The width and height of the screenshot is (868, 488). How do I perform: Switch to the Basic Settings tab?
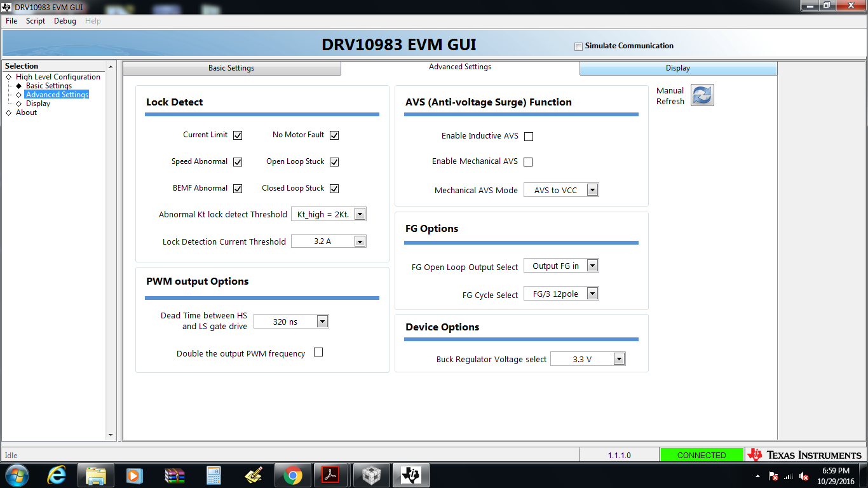(x=231, y=68)
